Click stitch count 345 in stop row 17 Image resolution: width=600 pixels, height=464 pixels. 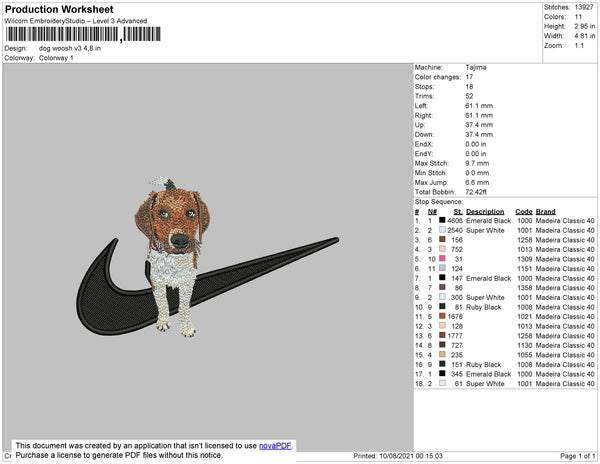click(457, 374)
